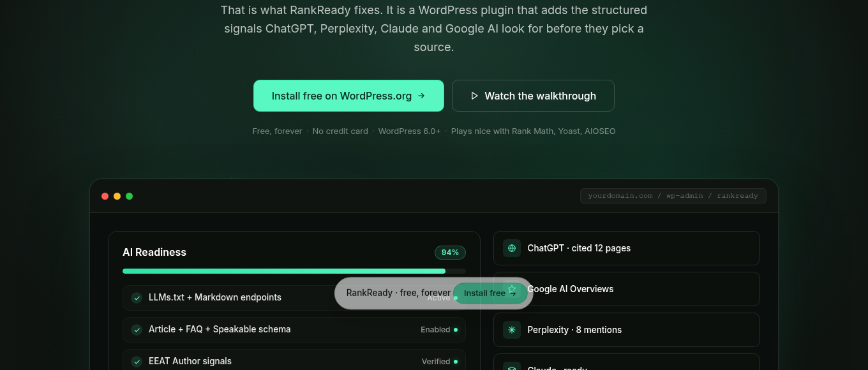Click the AI Readiness progress bar
This screenshot has height=370, width=868.
[294, 271]
